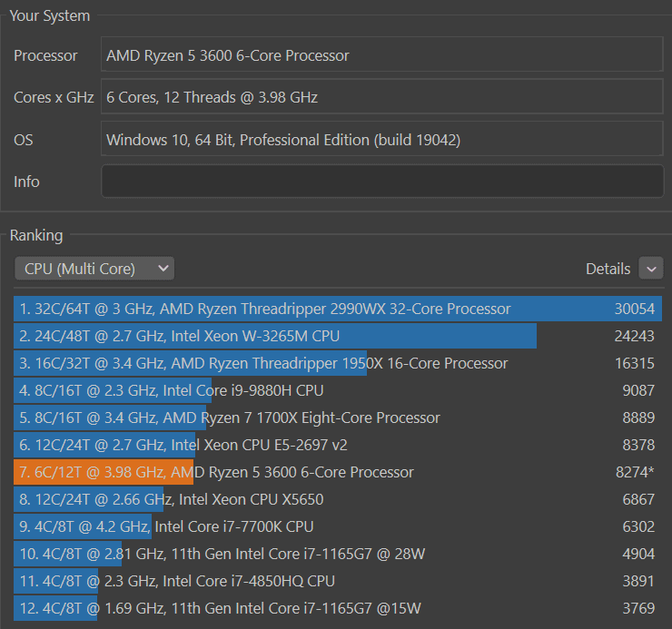Select the Threadripper 2990WX ranking row
Image resolution: width=672 pixels, height=629 pixels.
(338, 309)
